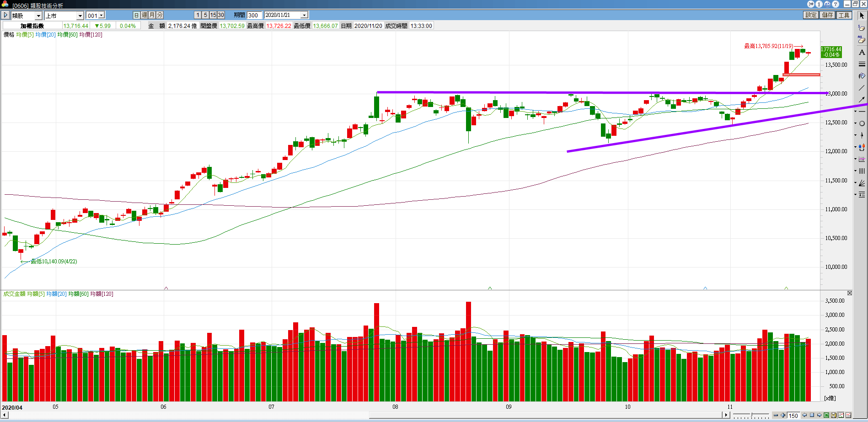Click the plus zoom-in button
This screenshot has width=868, height=422.
[783, 415]
